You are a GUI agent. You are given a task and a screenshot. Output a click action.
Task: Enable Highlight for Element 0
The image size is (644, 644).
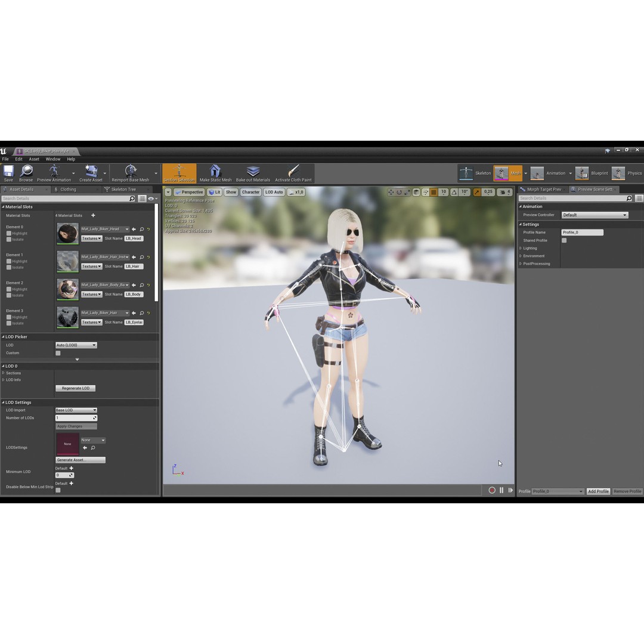pyautogui.click(x=8, y=233)
